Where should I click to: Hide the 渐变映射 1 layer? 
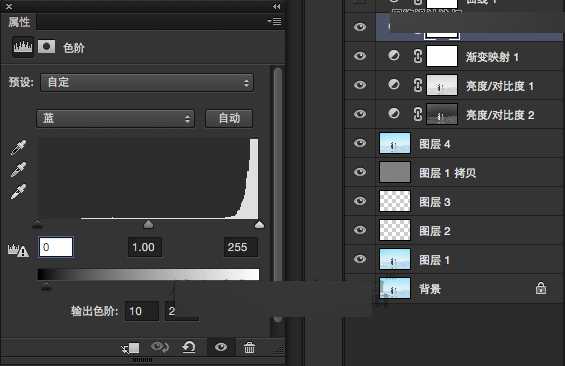pyautogui.click(x=360, y=56)
